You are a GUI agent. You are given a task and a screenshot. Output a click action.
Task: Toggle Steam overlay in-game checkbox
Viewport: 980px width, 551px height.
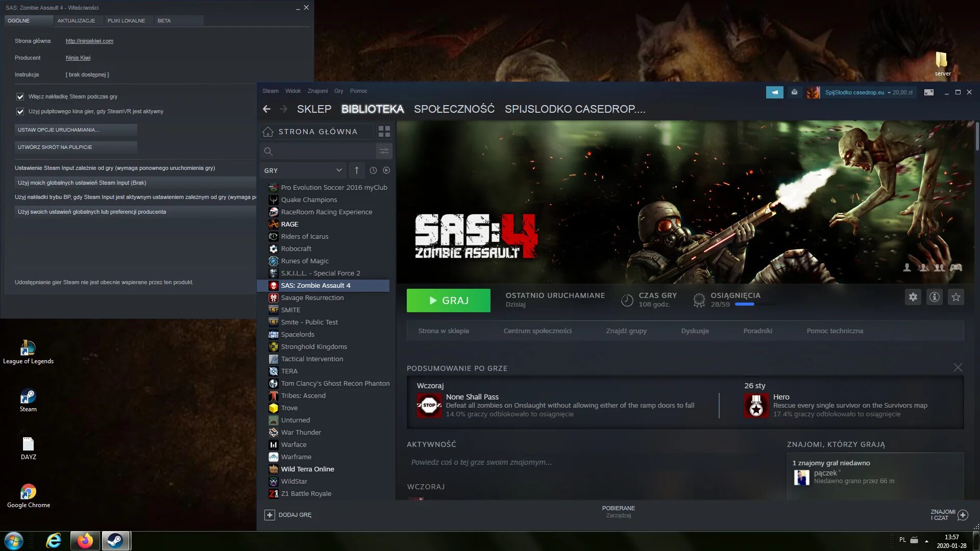click(20, 96)
